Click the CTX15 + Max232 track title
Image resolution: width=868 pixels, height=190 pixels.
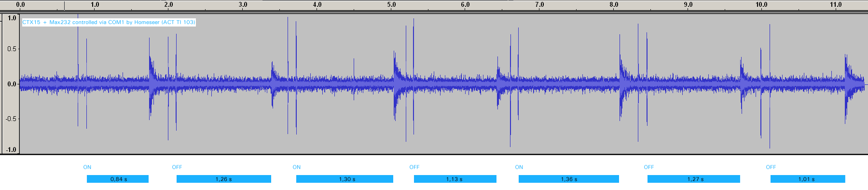tap(109, 22)
